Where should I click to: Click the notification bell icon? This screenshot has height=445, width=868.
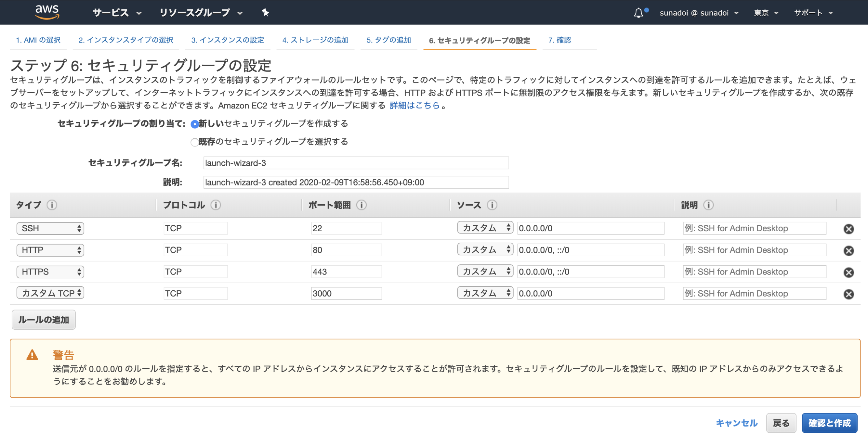point(638,12)
